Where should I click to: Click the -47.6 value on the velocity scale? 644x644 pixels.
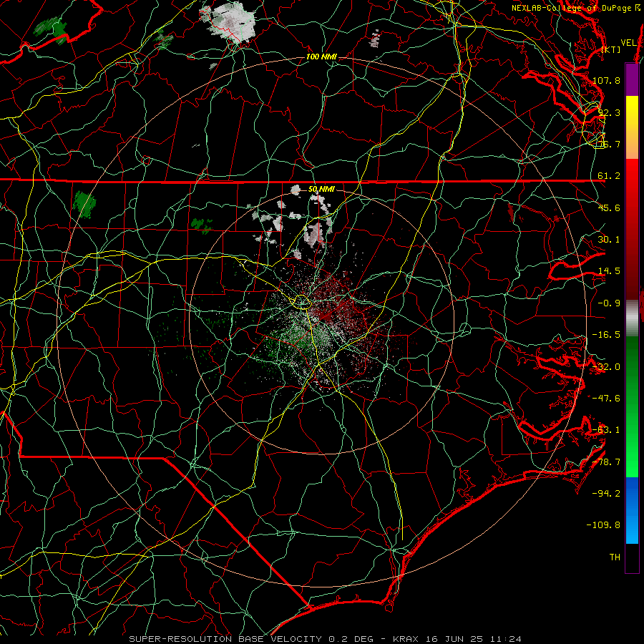click(x=606, y=399)
